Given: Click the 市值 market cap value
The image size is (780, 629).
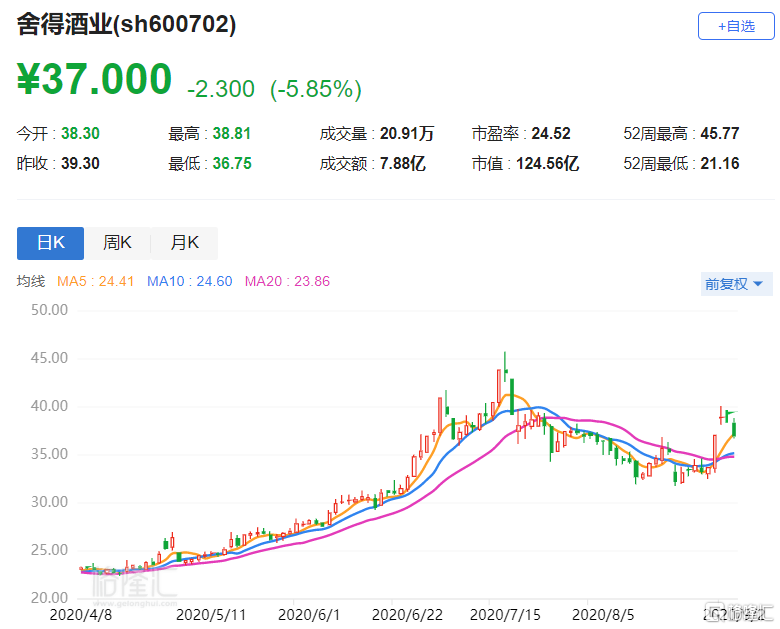Looking at the screenshot, I should 549,163.
